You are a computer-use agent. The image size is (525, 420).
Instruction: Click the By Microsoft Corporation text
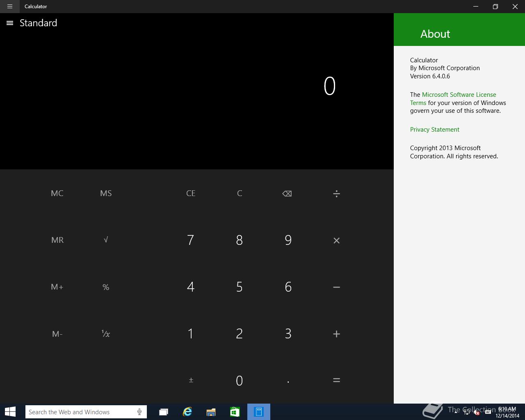[445, 68]
